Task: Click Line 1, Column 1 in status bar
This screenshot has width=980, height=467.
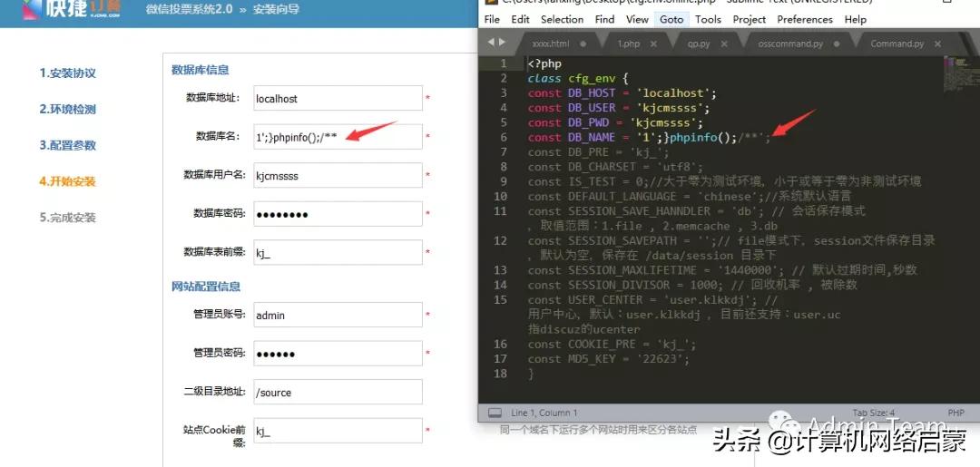Action: coord(544,413)
